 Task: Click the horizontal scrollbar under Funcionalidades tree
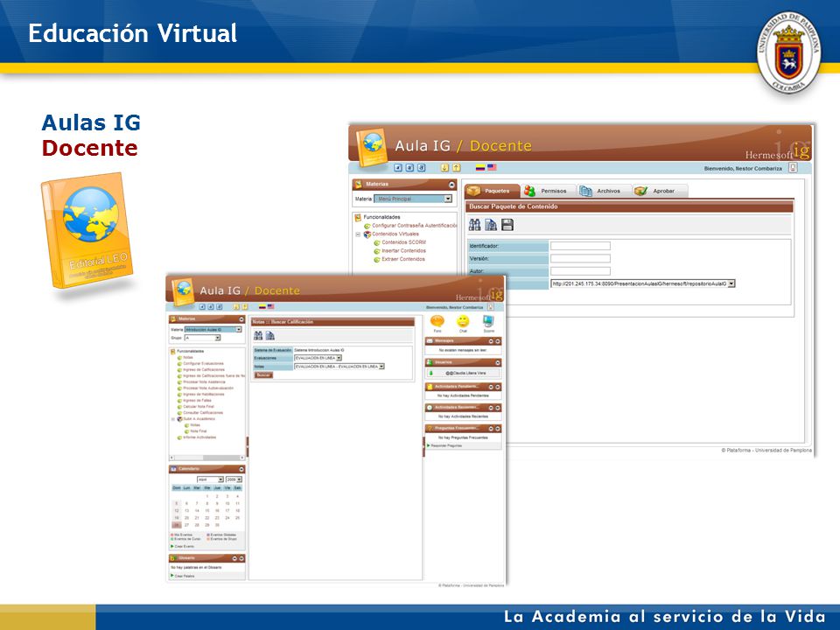pyautogui.click(x=207, y=458)
